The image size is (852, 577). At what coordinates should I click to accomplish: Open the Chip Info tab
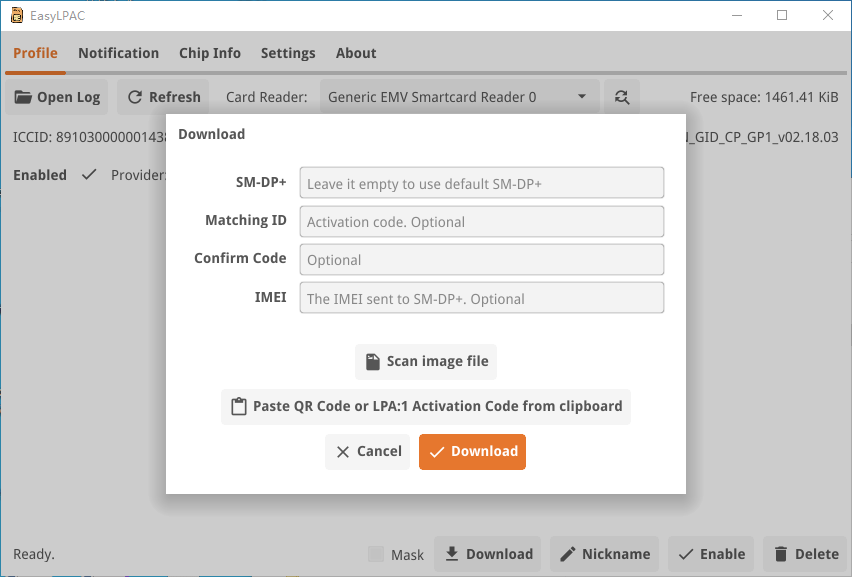(210, 53)
